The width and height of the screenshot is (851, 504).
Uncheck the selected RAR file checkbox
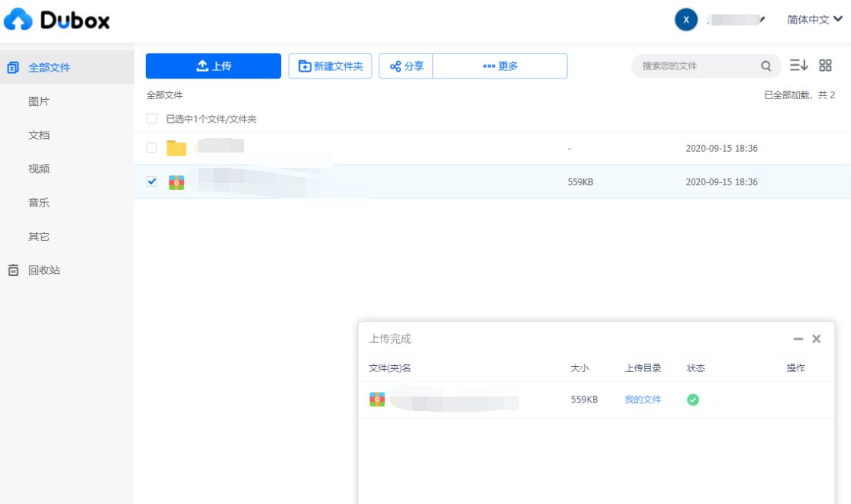(x=152, y=181)
